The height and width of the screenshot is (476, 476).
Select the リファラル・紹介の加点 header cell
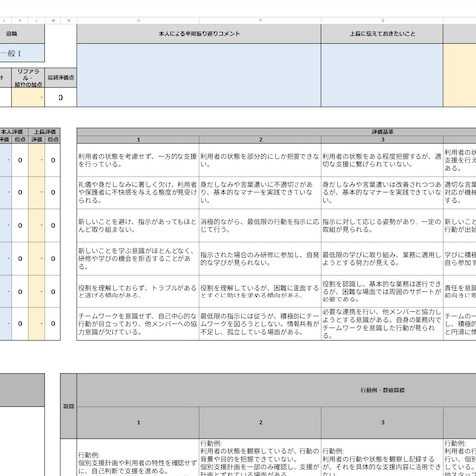(x=28, y=78)
